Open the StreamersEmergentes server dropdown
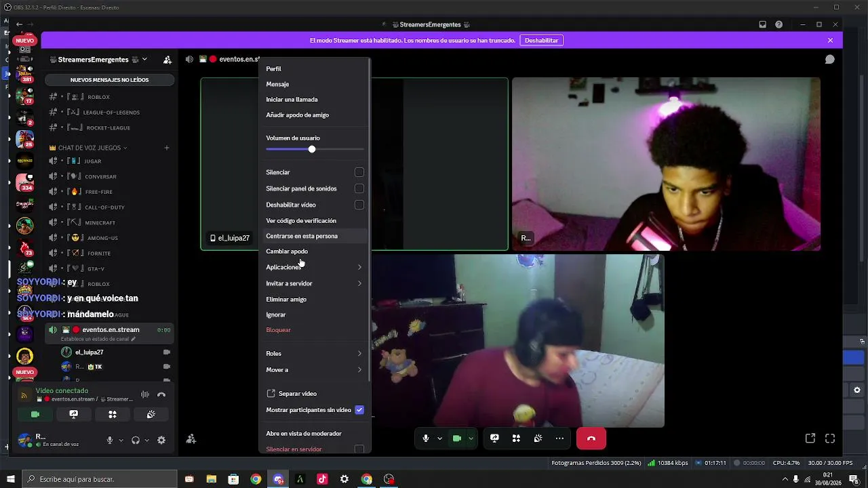Image resolution: width=868 pixels, height=488 pixels. [144, 60]
